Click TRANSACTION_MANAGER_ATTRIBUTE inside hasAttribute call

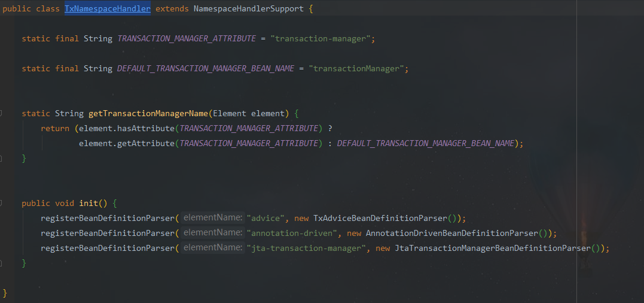point(249,128)
